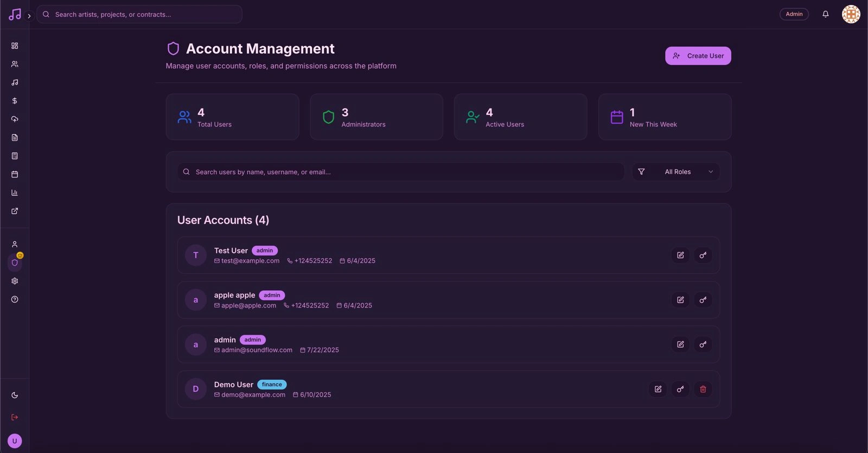Edit the apple apple account
The height and width of the screenshot is (453, 868).
click(680, 300)
